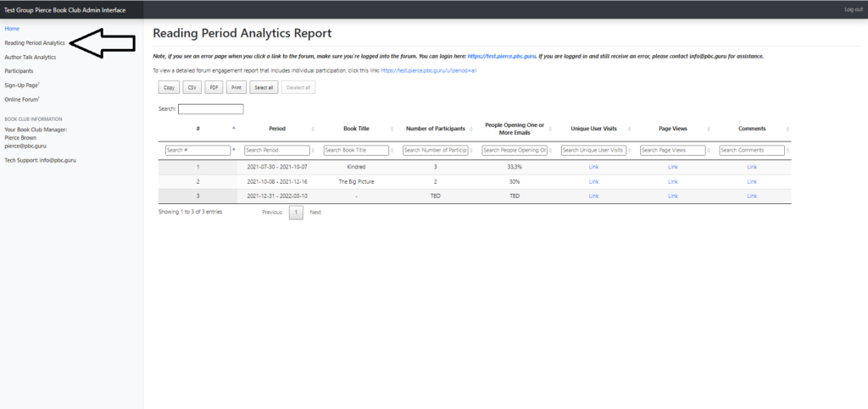Click the Search Book Title filter field

coord(356,150)
